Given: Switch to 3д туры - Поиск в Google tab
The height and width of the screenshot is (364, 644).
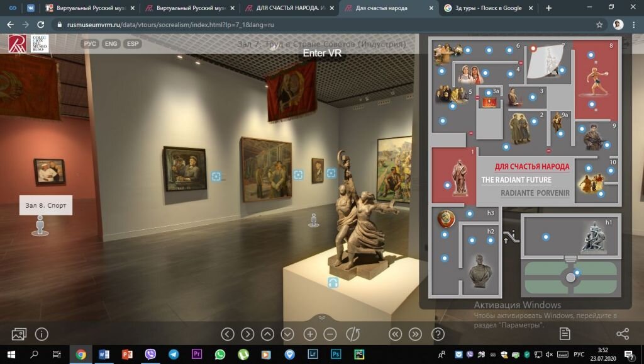Looking at the screenshot, I should [488, 8].
